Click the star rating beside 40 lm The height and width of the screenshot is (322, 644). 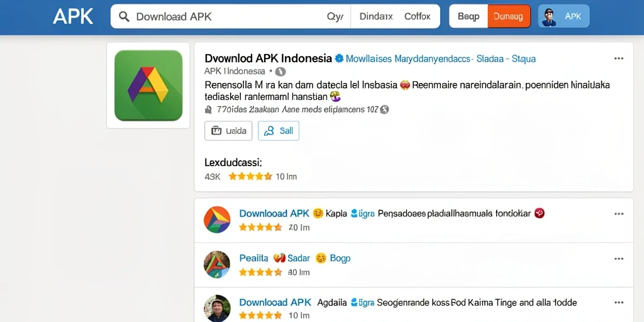[x=260, y=272]
